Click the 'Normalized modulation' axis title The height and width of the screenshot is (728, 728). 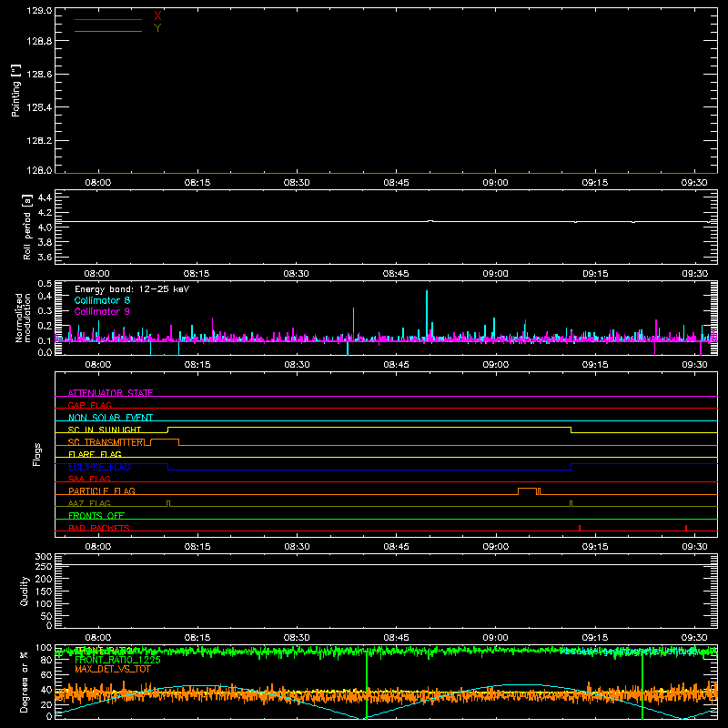(23, 318)
